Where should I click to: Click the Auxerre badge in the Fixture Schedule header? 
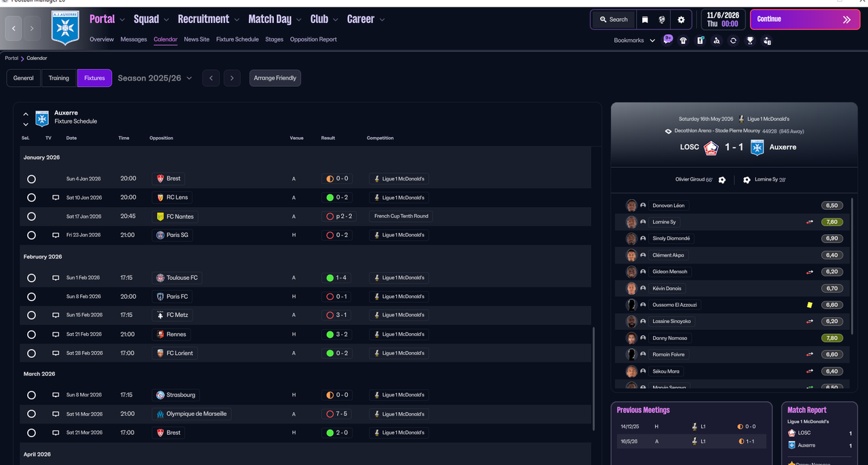pos(42,117)
